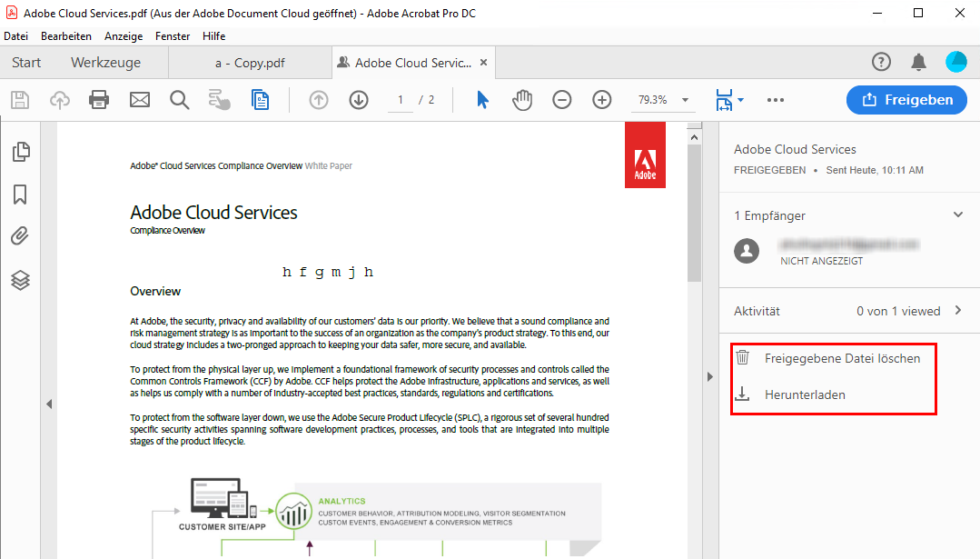Image resolution: width=980 pixels, height=559 pixels.
Task: Open more tools three-dot menu
Action: tap(776, 100)
